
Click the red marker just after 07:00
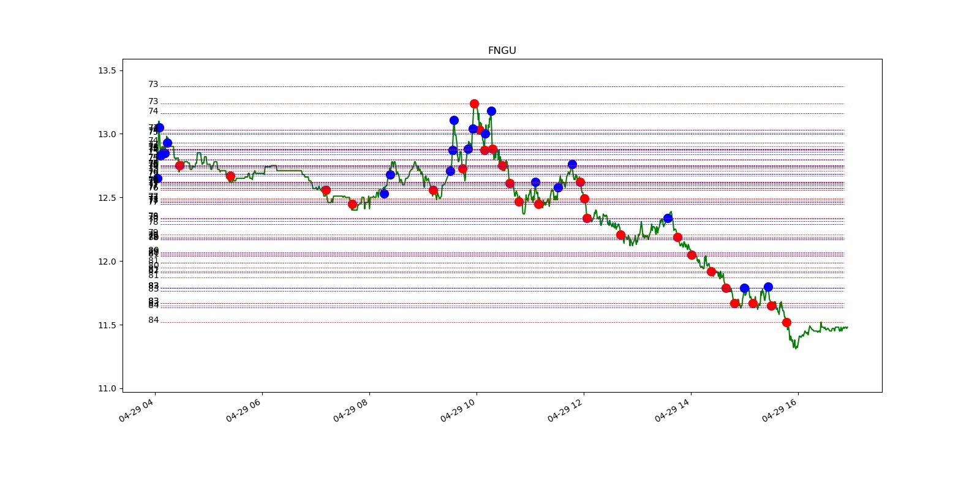(x=326, y=190)
